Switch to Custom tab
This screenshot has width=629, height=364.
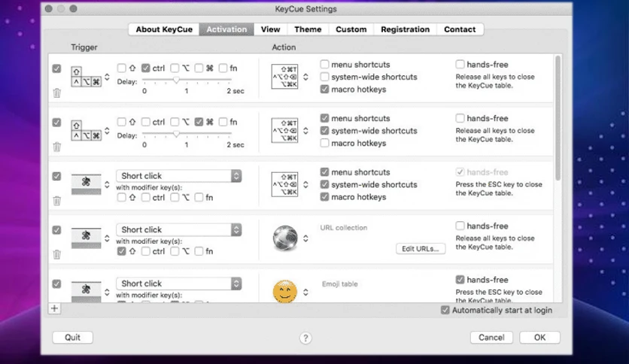click(x=351, y=29)
